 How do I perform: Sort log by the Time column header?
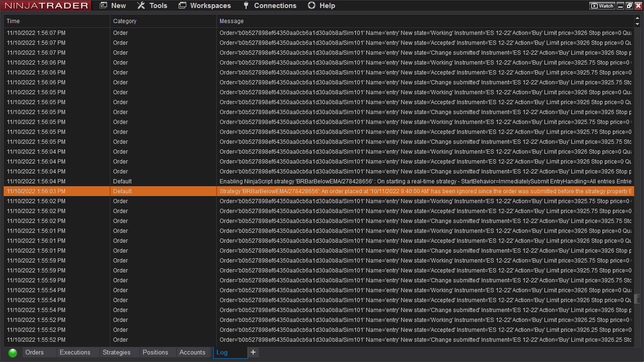(57, 21)
